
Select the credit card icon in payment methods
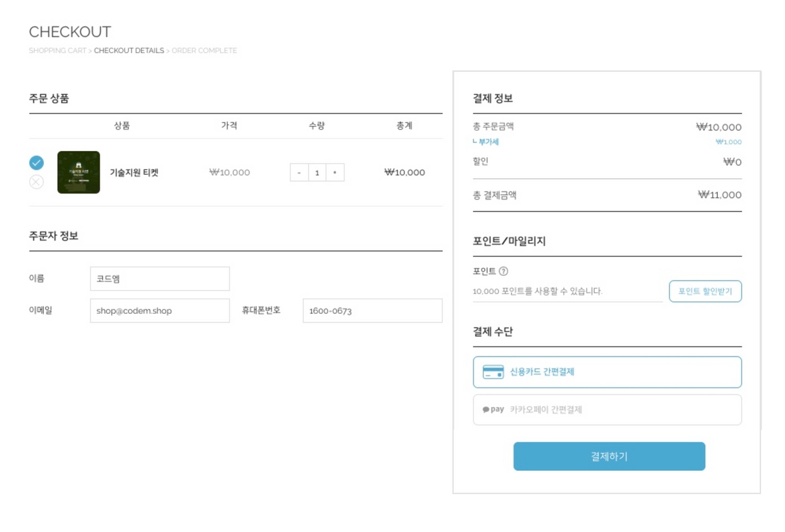pyautogui.click(x=493, y=372)
